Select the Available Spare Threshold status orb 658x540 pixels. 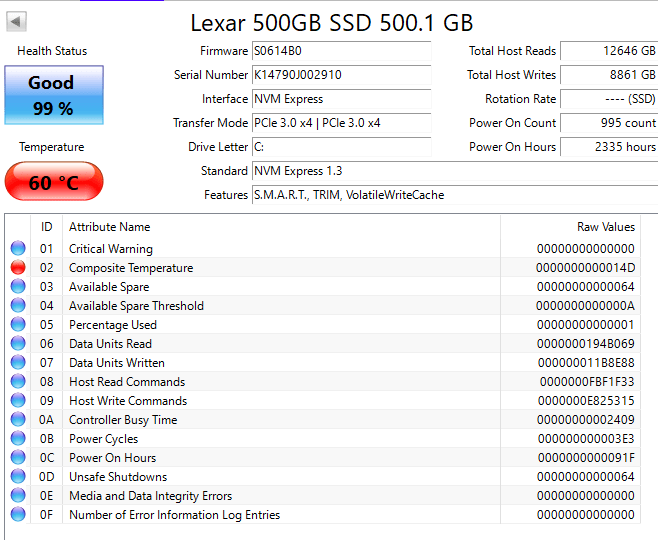[x=18, y=305]
